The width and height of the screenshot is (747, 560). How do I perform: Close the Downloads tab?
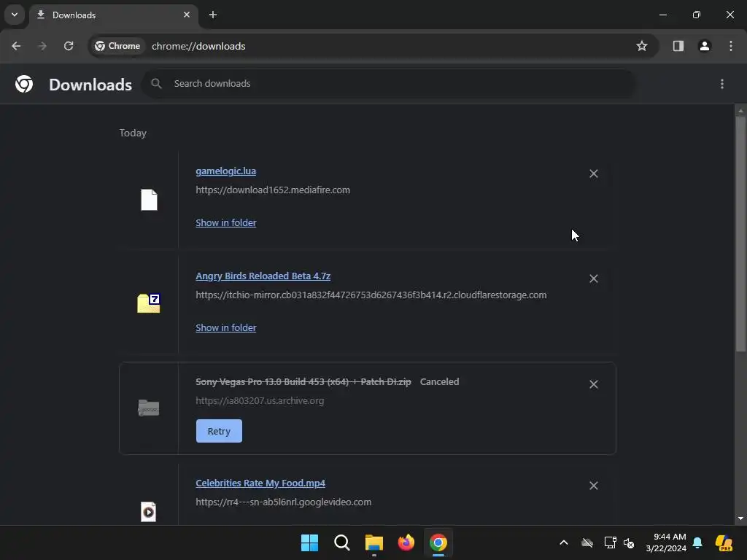pyautogui.click(x=187, y=15)
